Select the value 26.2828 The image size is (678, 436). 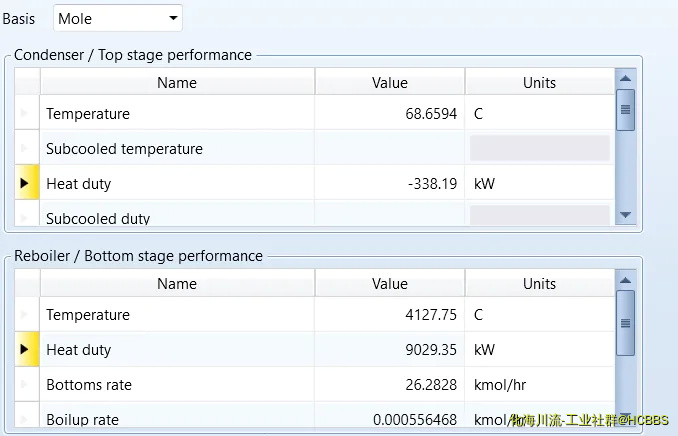[431, 385]
